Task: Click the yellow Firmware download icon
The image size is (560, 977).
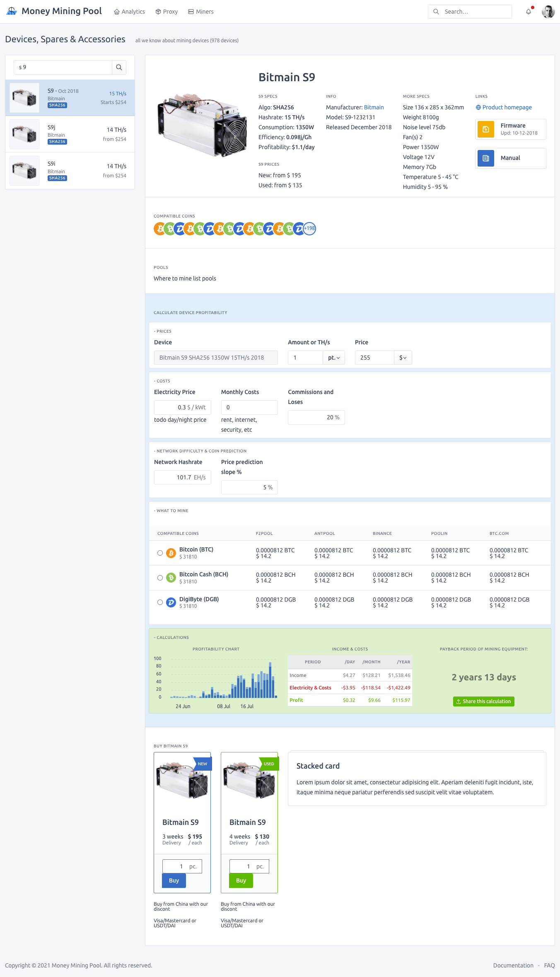Action: [486, 129]
